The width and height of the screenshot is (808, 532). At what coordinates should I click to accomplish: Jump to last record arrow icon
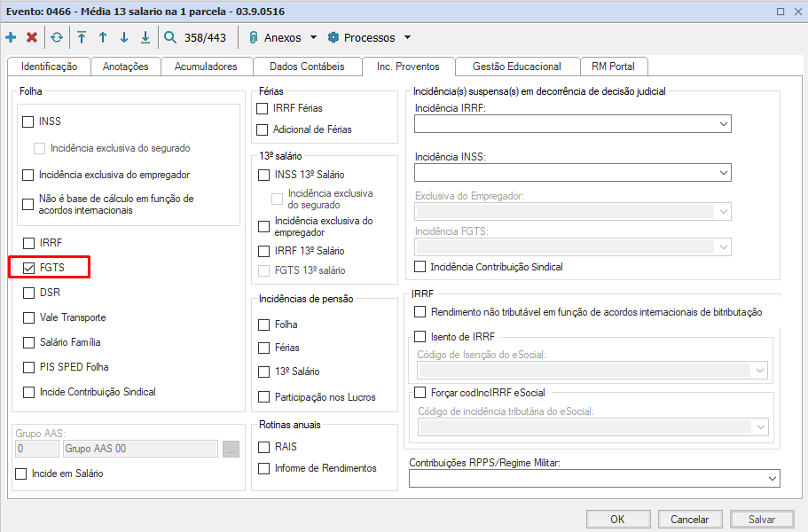point(145,37)
